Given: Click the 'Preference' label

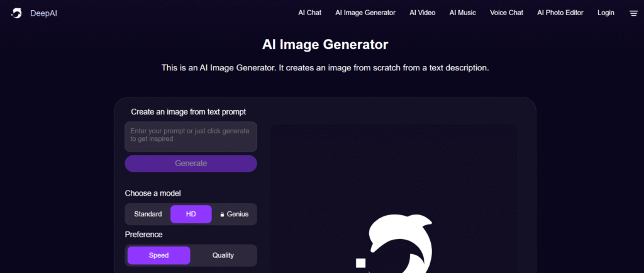Looking at the screenshot, I should [x=144, y=235].
